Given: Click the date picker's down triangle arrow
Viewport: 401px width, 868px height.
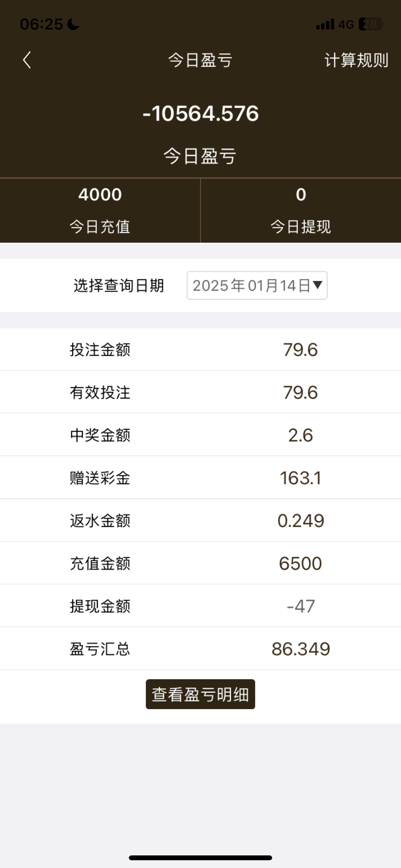Looking at the screenshot, I should (318, 285).
